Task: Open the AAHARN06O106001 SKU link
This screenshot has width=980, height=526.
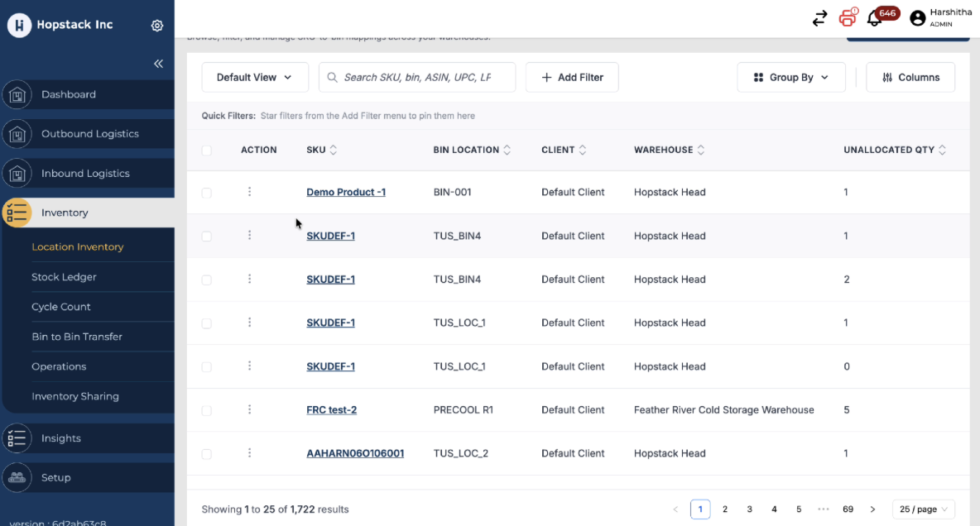Action: 355,453
